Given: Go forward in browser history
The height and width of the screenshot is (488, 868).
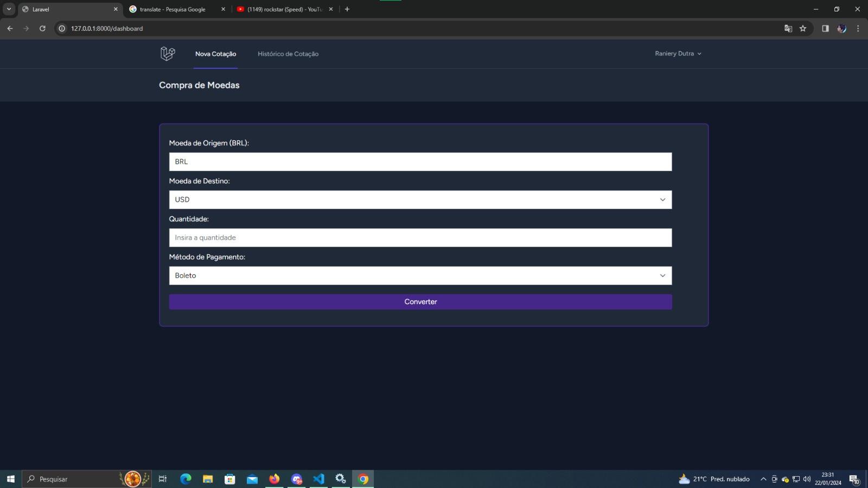Looking at the screenshot, I should click(26, 28).
